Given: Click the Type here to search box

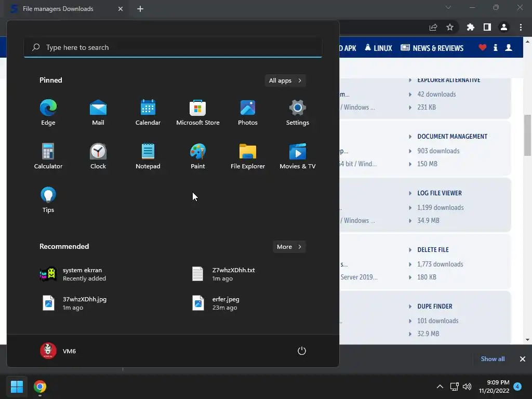Looking at the screenshot, I should click(x=172, y=47).
